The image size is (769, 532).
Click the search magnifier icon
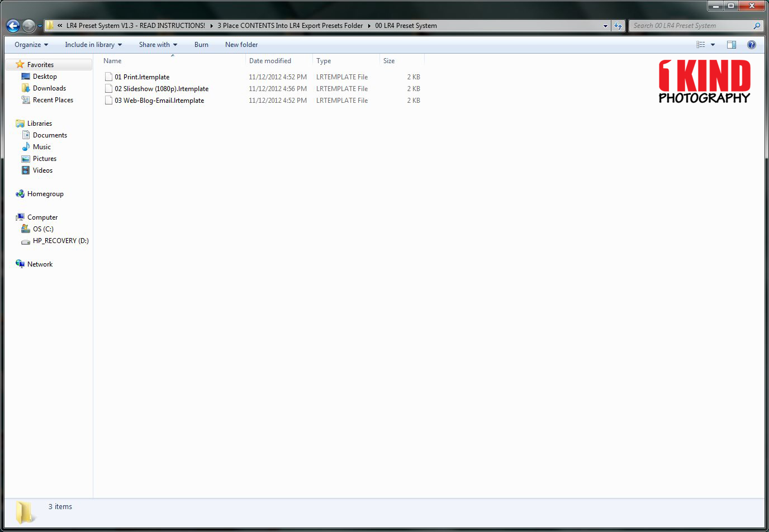coord(757,26)
